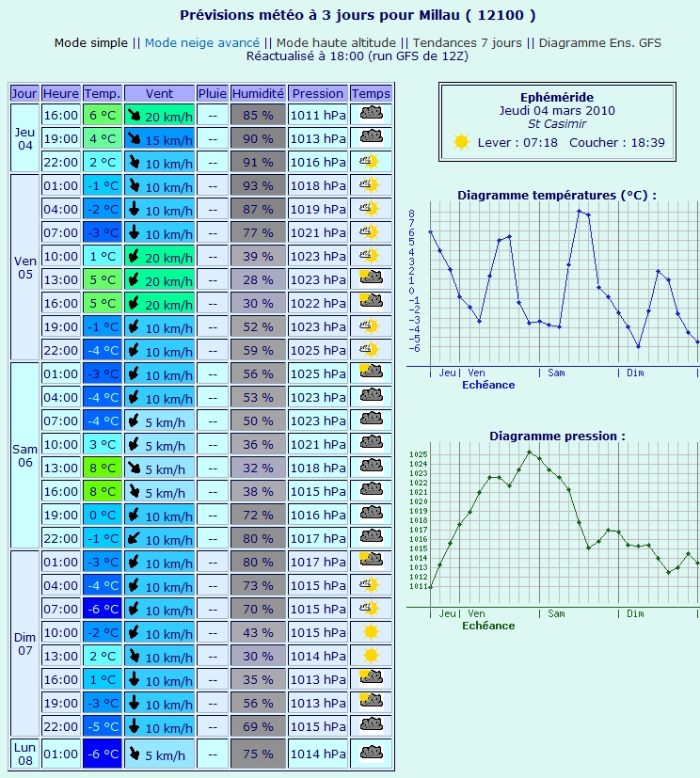This screenshot has height=778, width=700.
Task: Click the 1011 hPa pressure cell
Action: point(317,115)
